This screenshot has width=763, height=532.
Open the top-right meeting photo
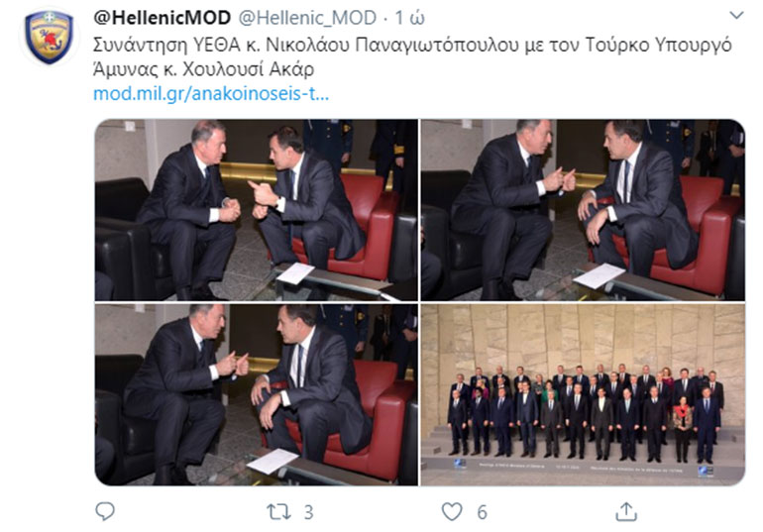(x=583, y=210)
